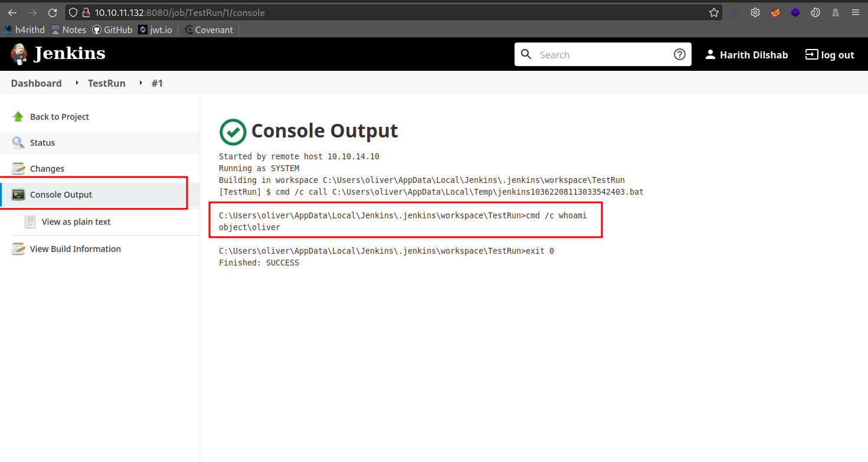868x462 pixels.
Task: Go to TestRun in the breadcrumb
Action: pos(107,83)
